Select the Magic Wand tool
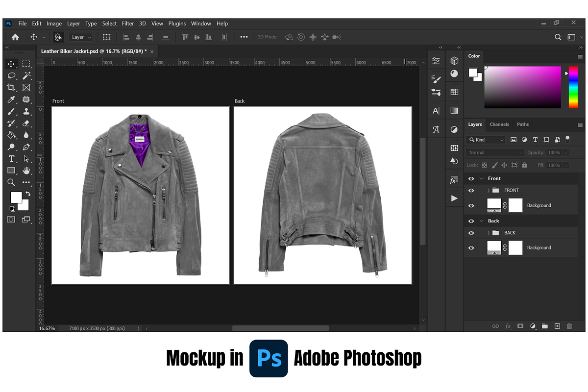The height and width of the screenshot is (392, 588). (x=26, y=76)
